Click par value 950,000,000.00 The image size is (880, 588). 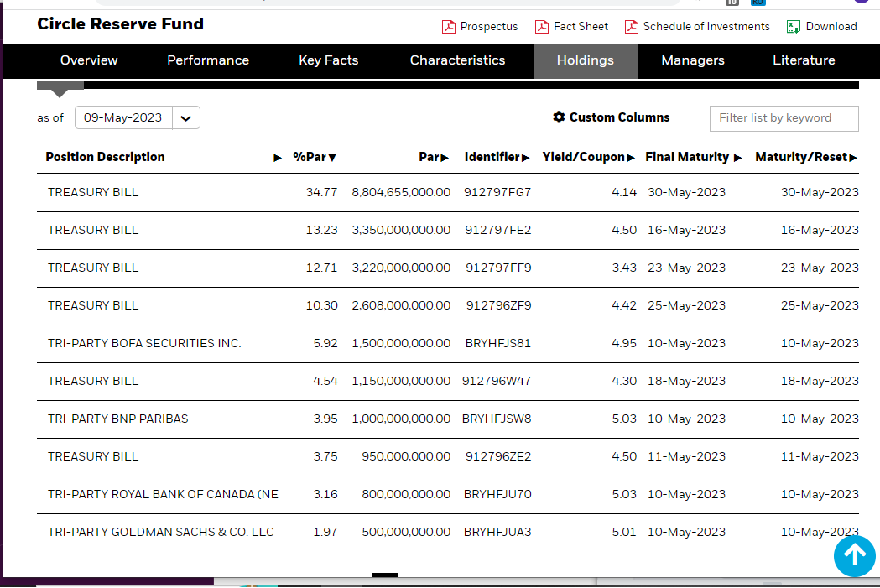(x=406, y=456)
